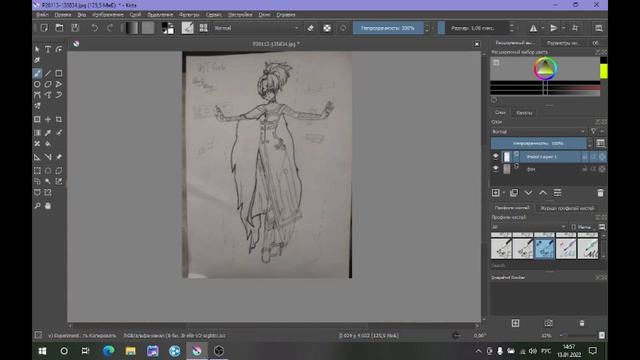
Task: Undo the last action
Action: (94, 28)
